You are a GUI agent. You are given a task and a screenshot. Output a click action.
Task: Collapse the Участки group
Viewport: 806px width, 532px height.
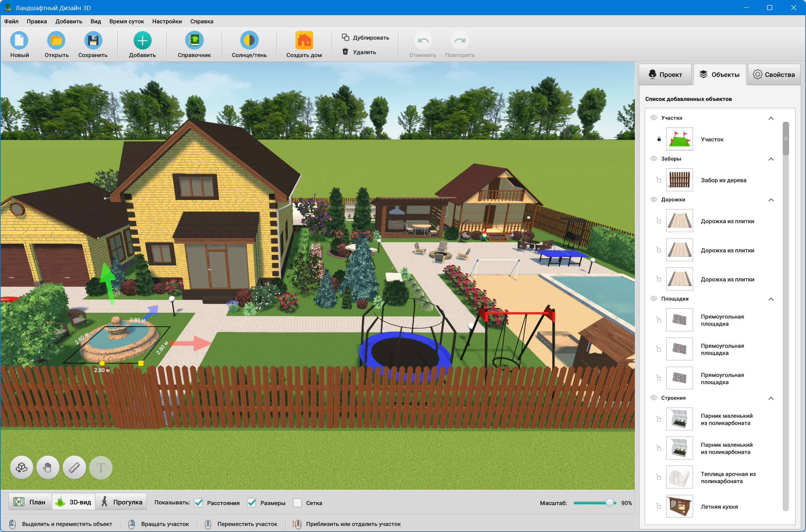point(771,118)
